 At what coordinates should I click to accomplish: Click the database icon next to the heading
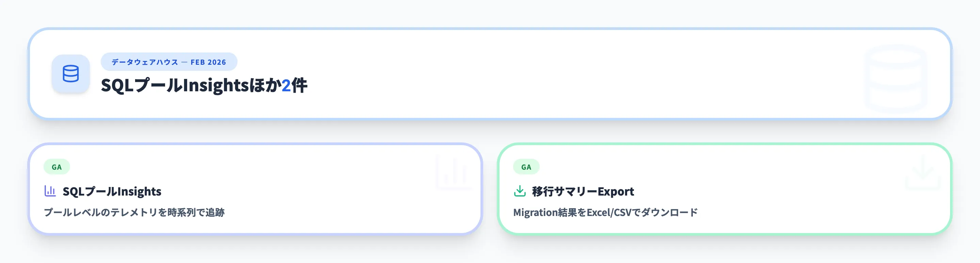coord(71,75)
